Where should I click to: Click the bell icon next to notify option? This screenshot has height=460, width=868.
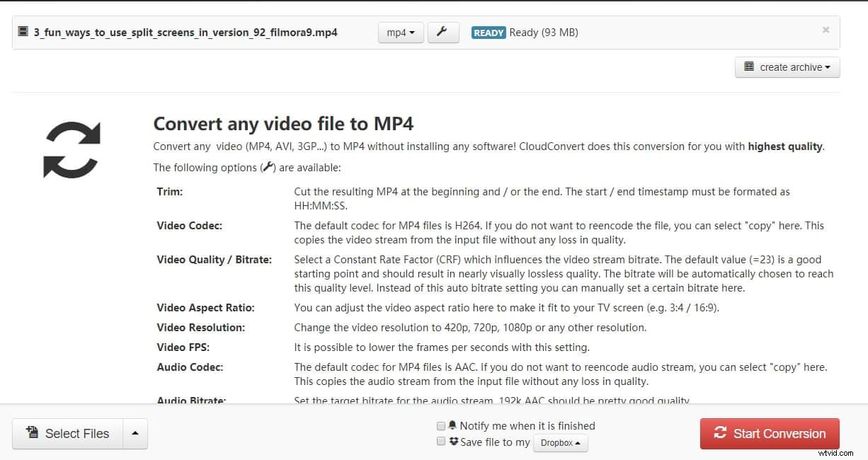click(x=453, y=425)
